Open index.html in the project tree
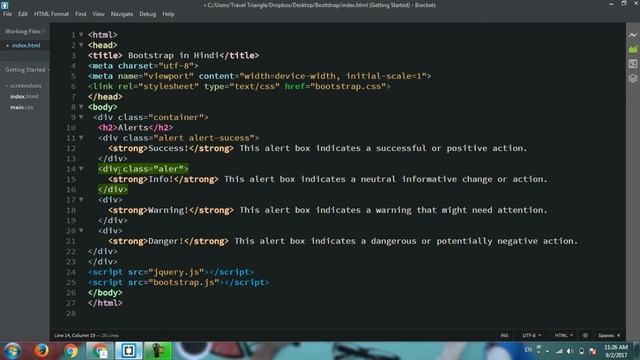The image size is (640, 360). [x=24, y=97]
